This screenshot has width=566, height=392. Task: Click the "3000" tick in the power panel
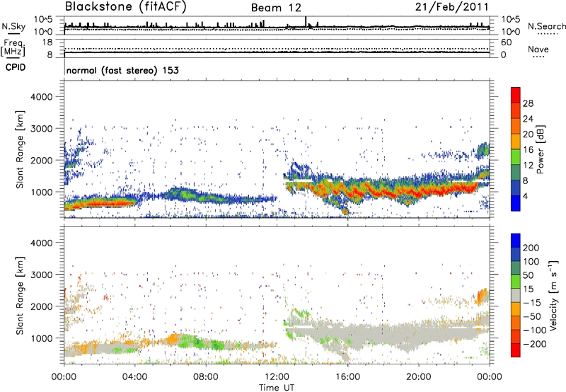click(x=41, y=129)
